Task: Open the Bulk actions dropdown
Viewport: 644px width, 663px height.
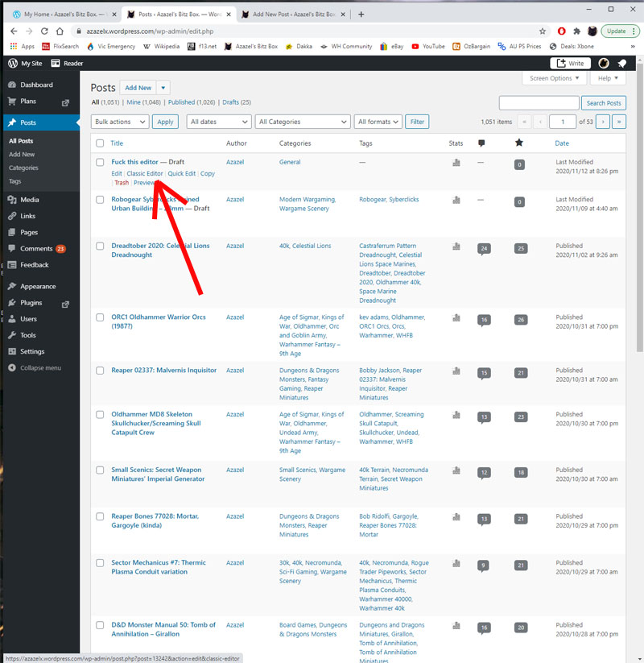Action: [120, 122]
